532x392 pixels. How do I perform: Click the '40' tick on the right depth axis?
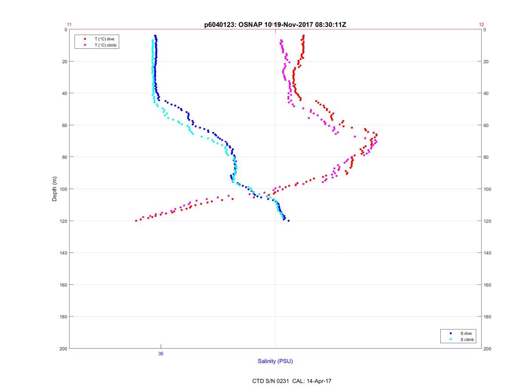coord(486,93)
